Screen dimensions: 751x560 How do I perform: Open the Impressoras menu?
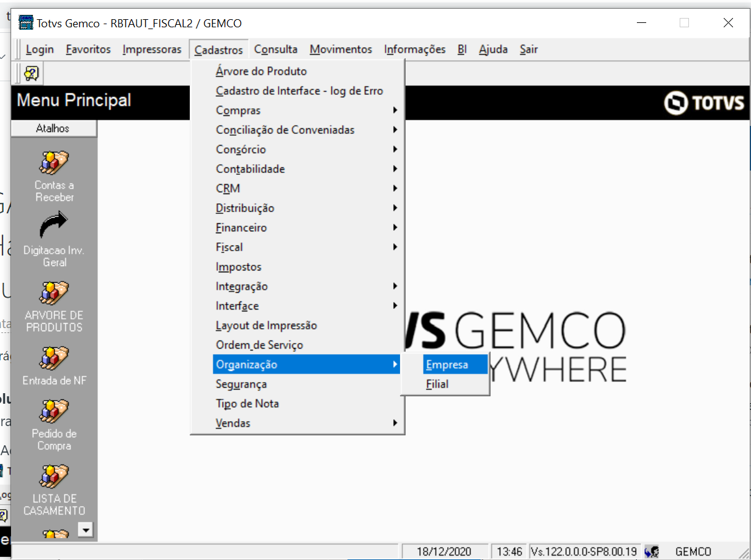click(152, 49)
